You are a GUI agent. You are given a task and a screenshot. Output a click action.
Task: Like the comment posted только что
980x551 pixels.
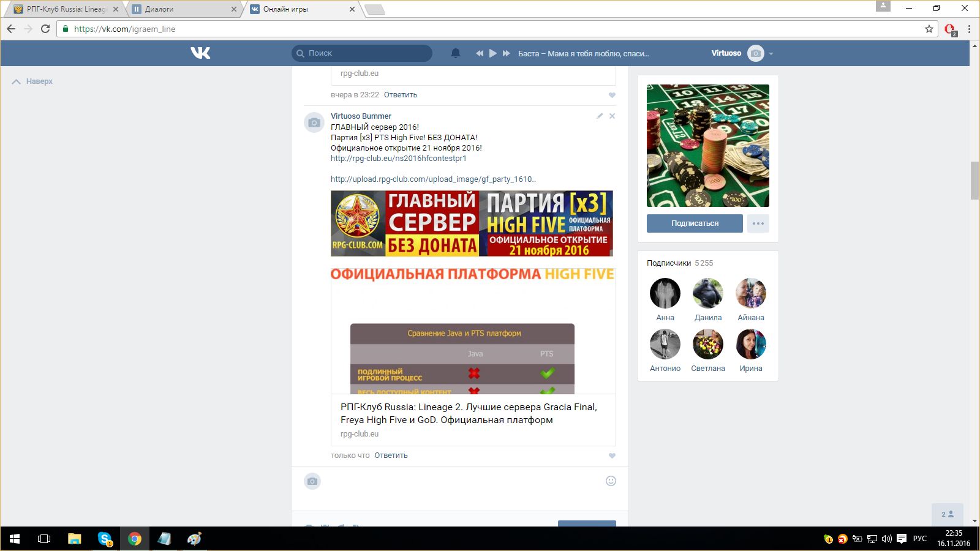(612, 455)
